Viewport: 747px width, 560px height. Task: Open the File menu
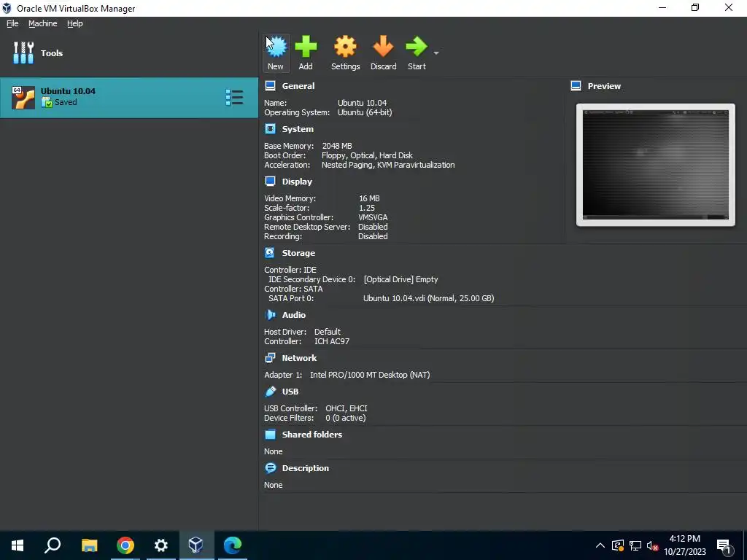(x=12, y=23)
